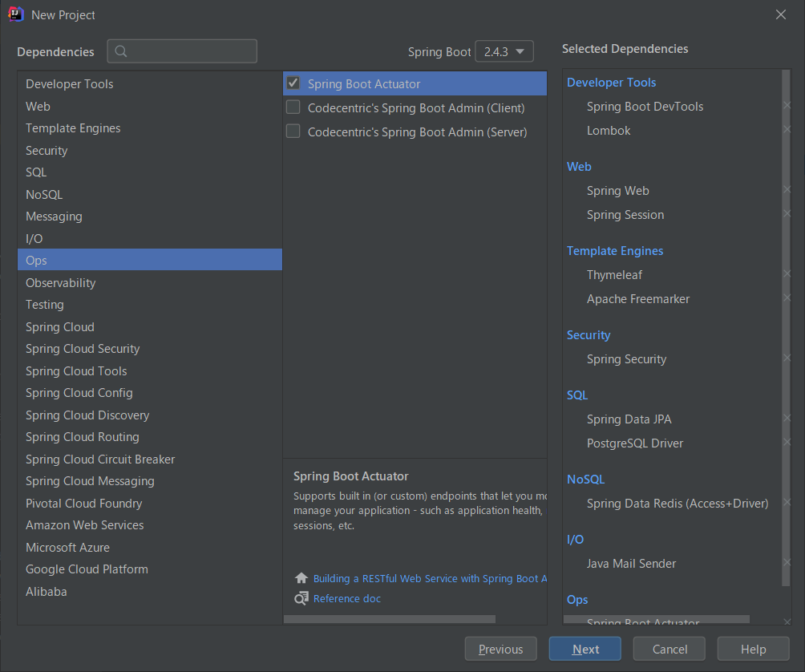Remove Spring Session using its x icon
805x672 pixels.
click(x=787, y=213)
